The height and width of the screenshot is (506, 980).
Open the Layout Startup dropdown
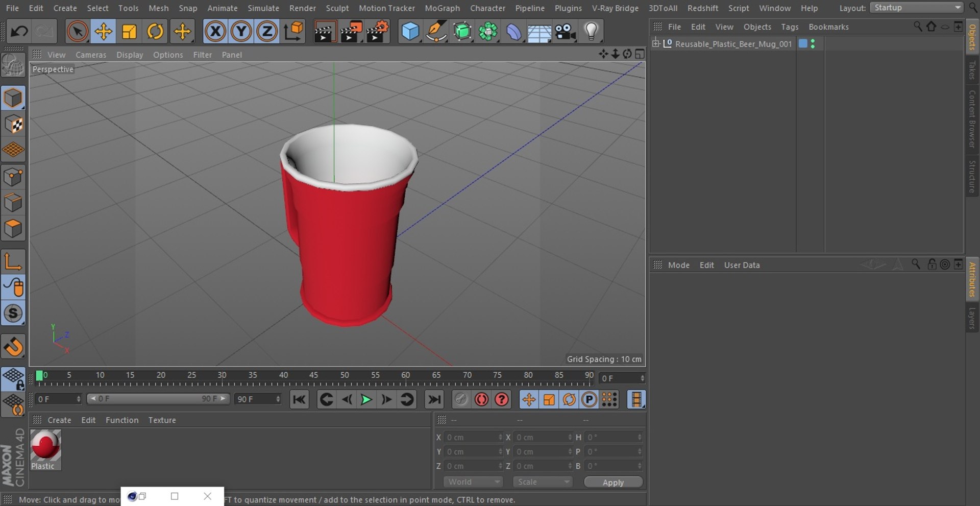pyautogui.click(x=916, y=8)
